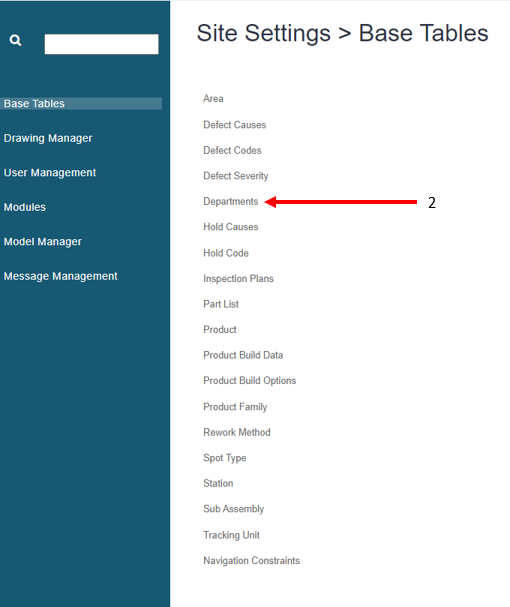Open Message Management section
510x607 pixels.
tap(60, 276)
